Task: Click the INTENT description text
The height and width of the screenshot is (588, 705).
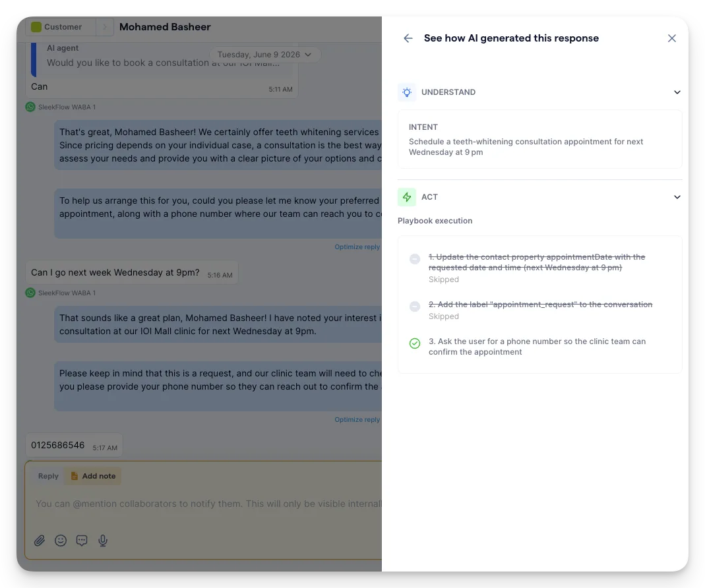Action: 526,147
